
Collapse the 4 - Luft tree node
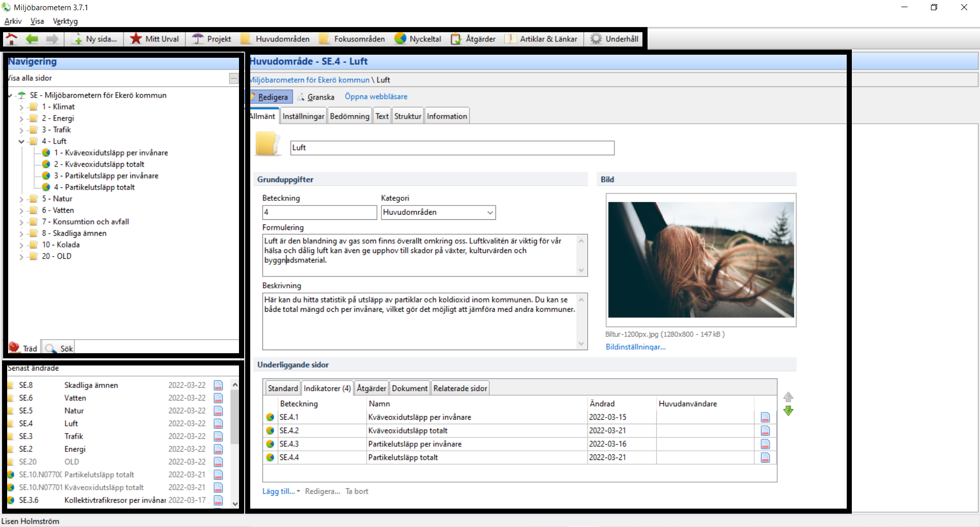tap(21, 142)
